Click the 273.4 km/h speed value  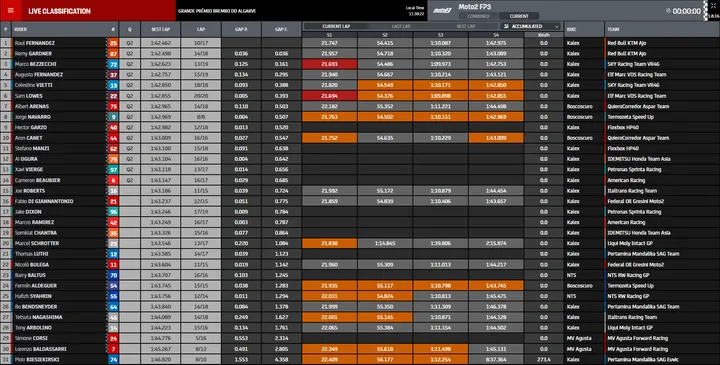point(544,359)
